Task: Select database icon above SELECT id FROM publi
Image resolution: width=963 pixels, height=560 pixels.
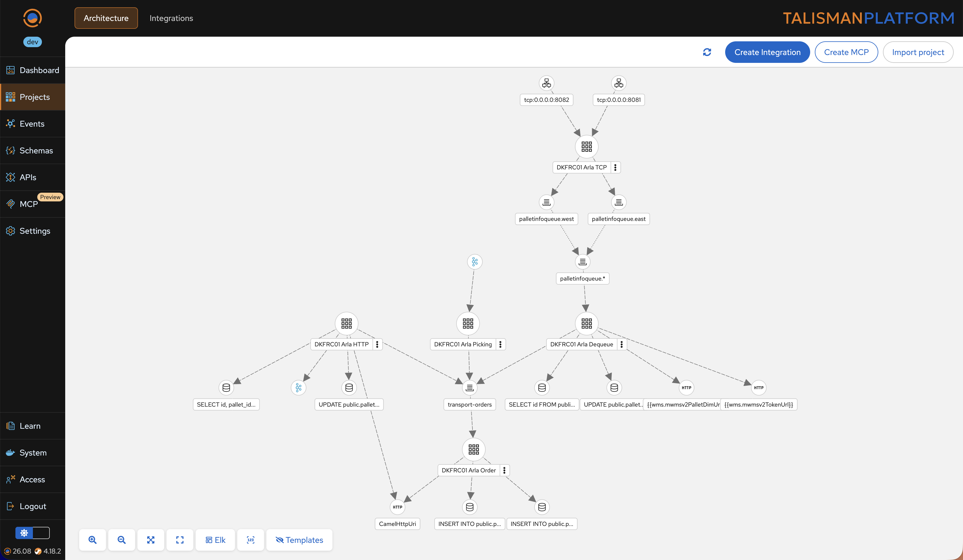Action: (542, 388)
